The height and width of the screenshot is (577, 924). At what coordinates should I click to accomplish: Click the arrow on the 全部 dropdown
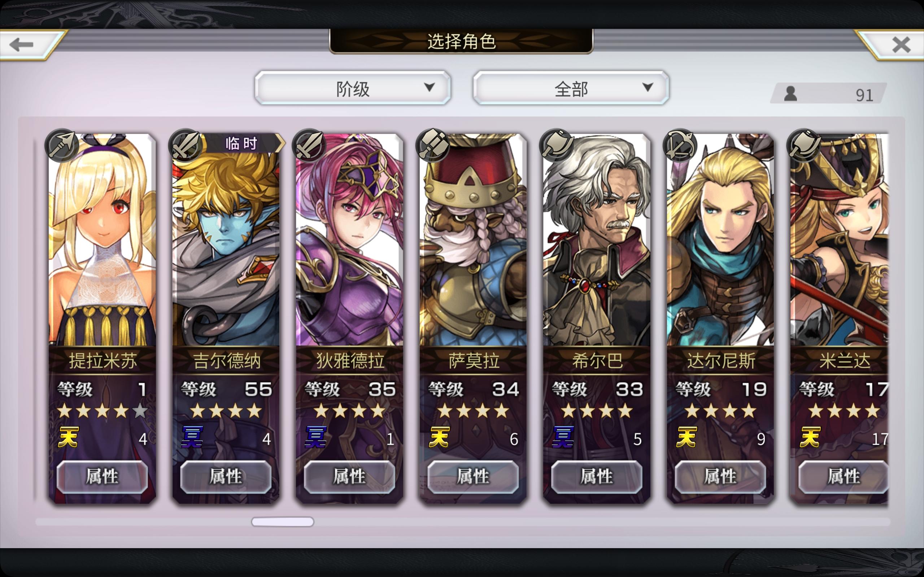pyautogui.click(x=648, y=87)
